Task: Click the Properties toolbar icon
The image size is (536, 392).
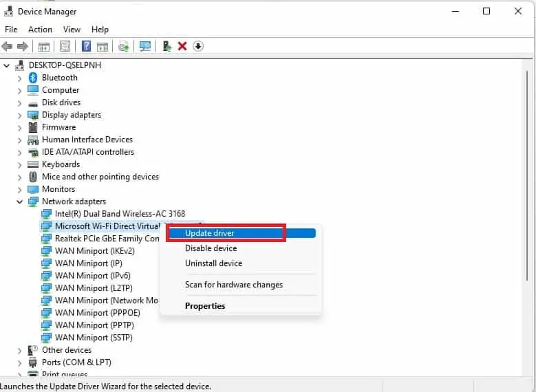Action: click(x=65, y=46)
